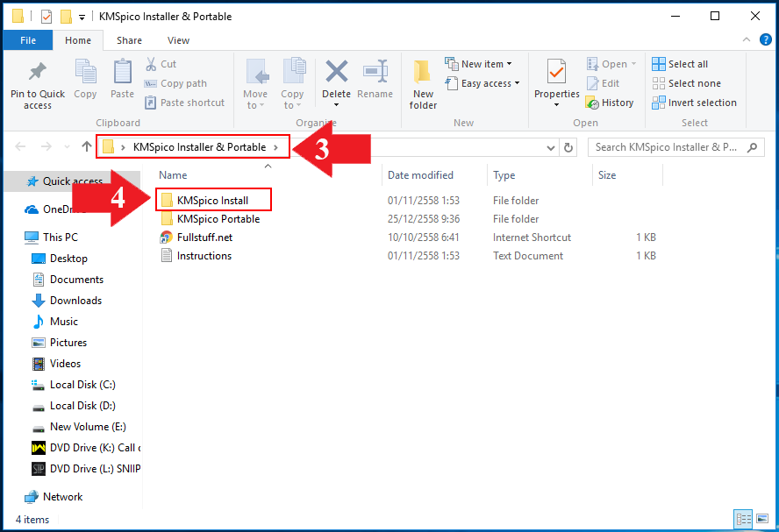Click Select none
This screenshot has height=532, width=779.
[x=686, y=83]
